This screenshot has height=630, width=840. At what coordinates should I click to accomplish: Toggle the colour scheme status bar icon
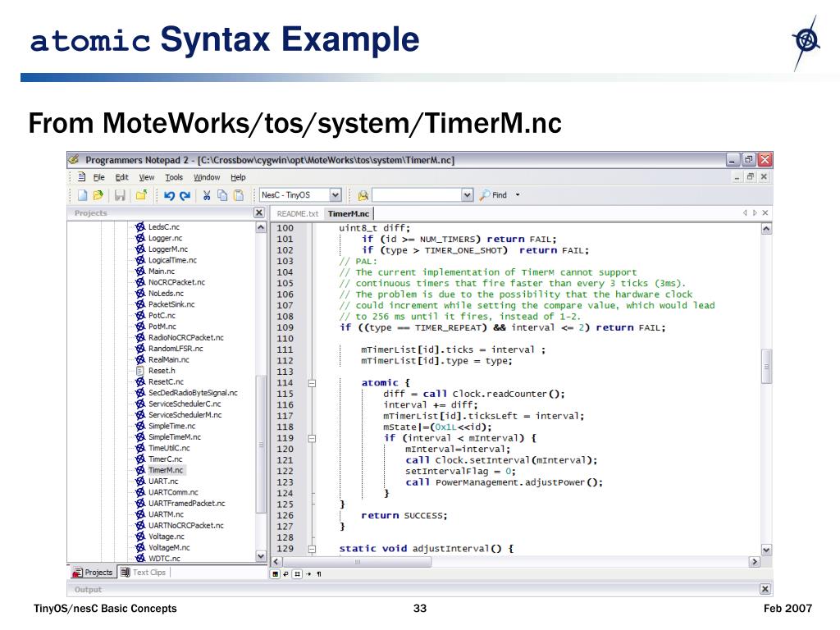click(x=276, y=574)
